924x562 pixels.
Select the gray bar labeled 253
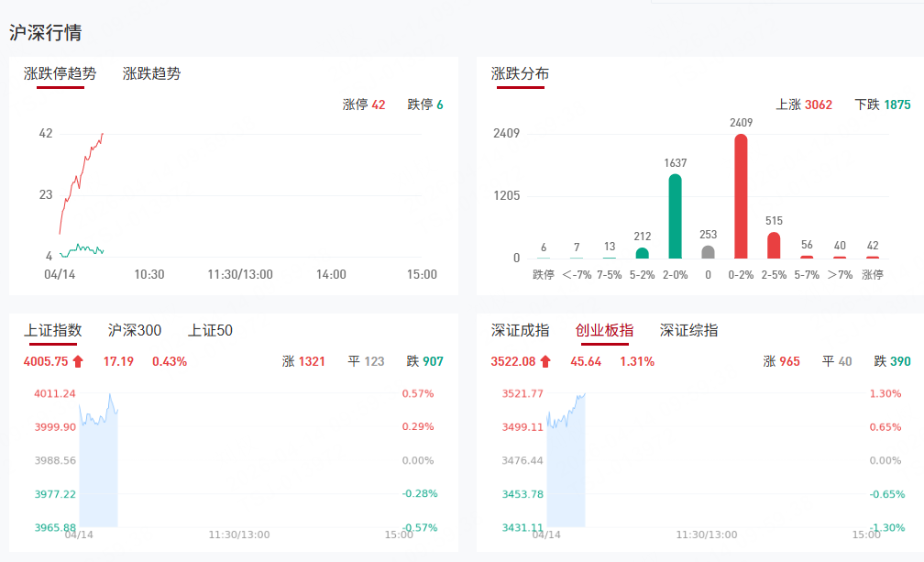[x=708, y=252]
